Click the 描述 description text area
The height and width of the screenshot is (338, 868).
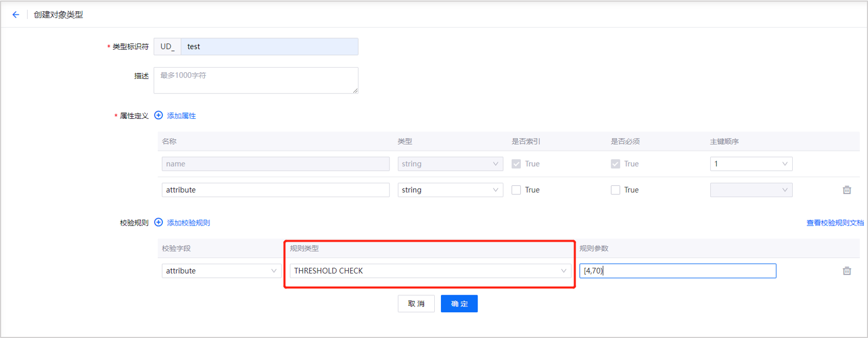[x=256, y=81]
